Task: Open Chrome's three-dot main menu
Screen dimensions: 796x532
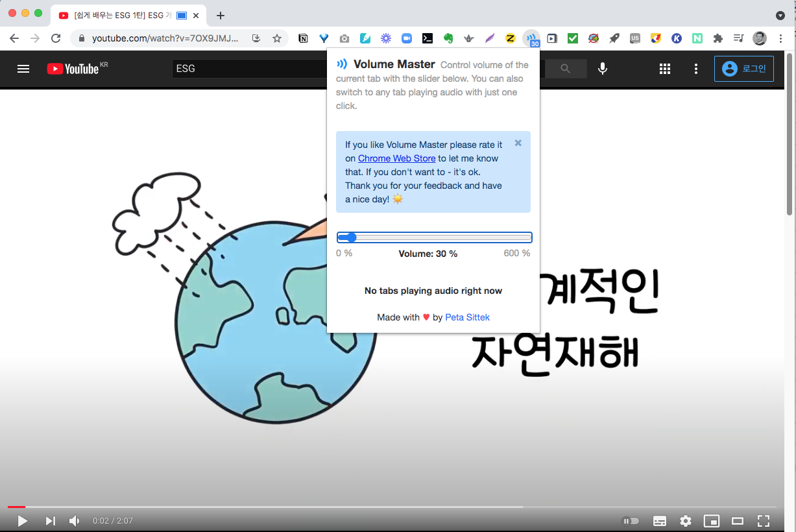Action: click(780, 38)
